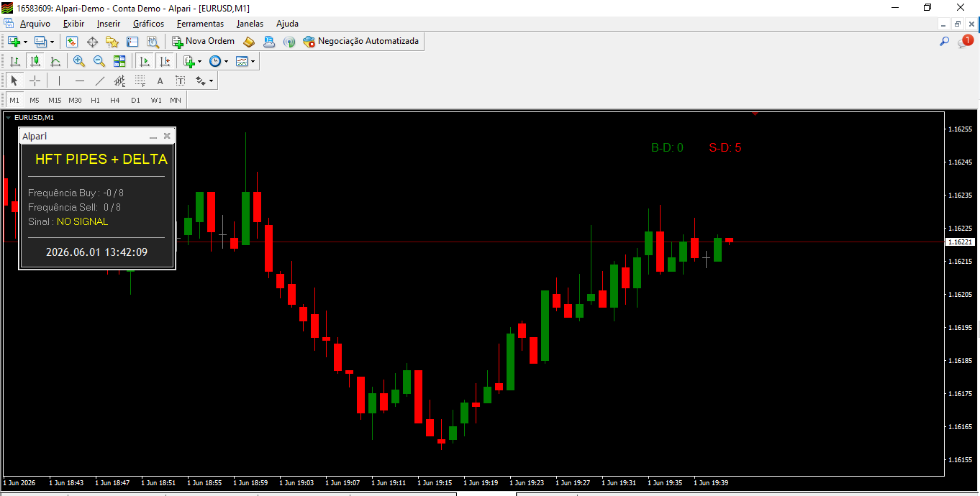This screenshot has height=496, width=980.
Task: Draw a horizontal line
Action: pyautogui.click(x=80, y=81)
